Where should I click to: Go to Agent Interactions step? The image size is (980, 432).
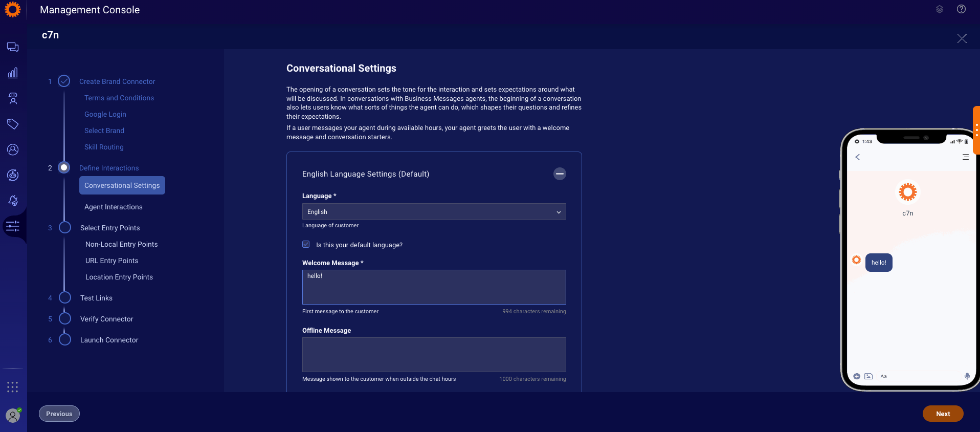pyautogui.click(x=114, y=207)
